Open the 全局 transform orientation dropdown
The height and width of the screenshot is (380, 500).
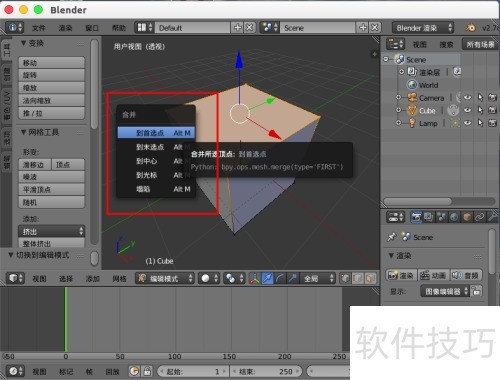tap(318, 278)
